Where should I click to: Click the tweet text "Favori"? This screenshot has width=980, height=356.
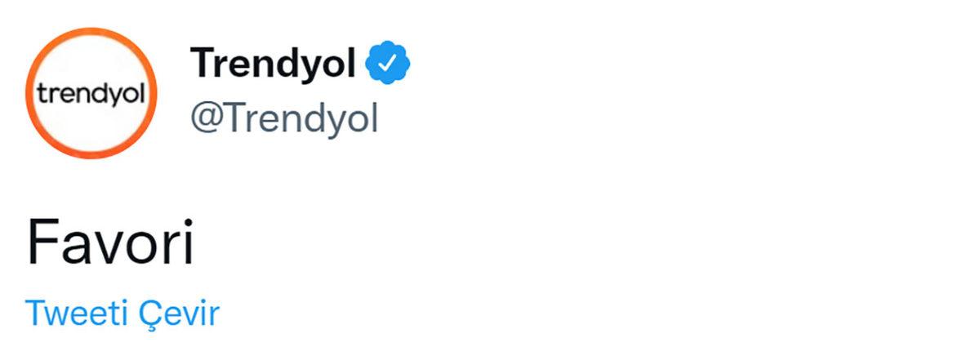(x=110, y=243)
